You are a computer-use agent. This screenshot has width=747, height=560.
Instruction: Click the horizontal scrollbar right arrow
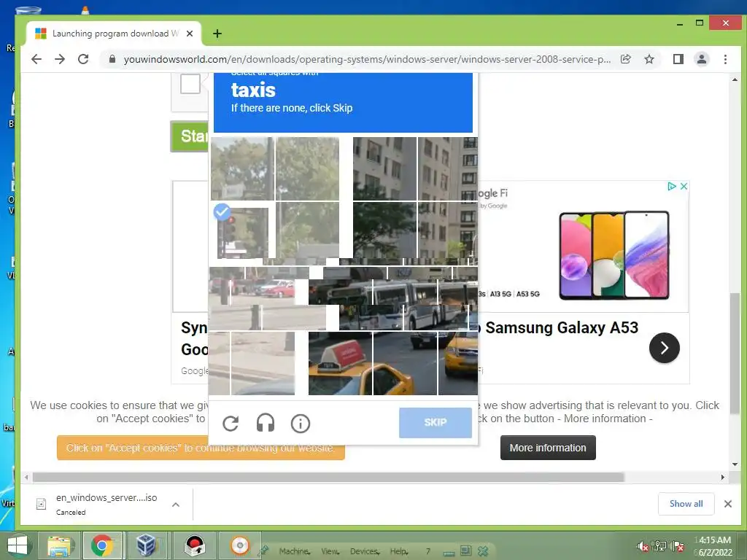pos(723,477)
